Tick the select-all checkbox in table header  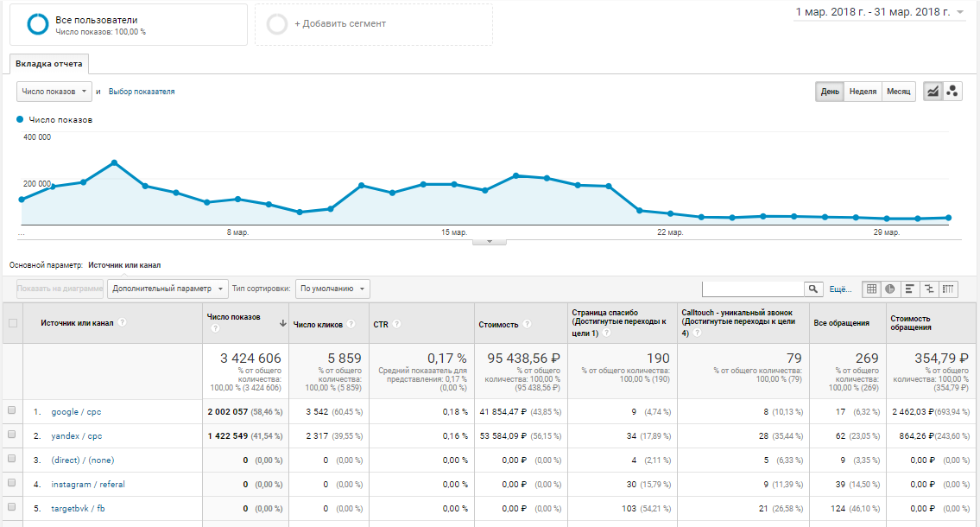[x=12, y=323]
